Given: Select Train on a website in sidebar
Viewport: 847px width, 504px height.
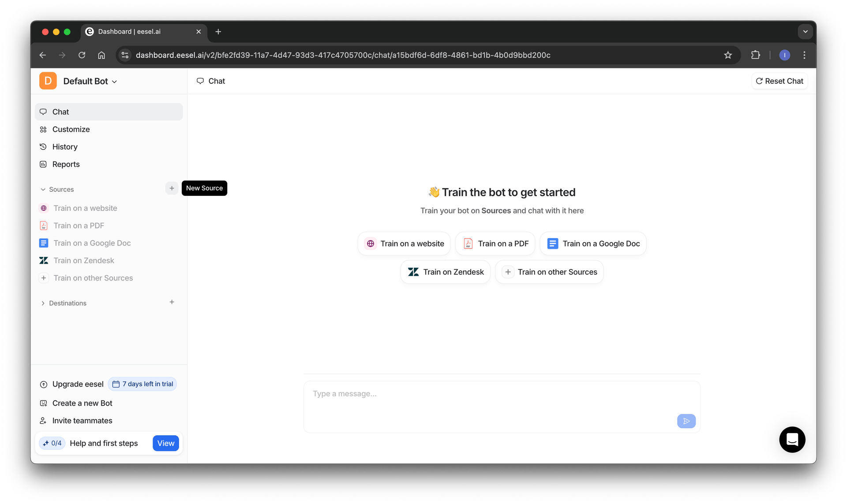Looking at the screenshot, I should pyautogui.click(x=85, y=208).
